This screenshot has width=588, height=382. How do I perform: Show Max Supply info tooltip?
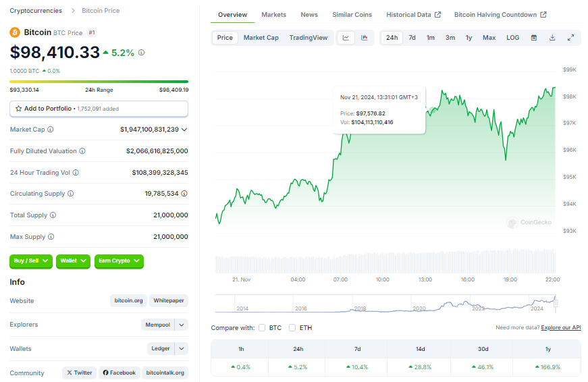(x=51, y=236)
